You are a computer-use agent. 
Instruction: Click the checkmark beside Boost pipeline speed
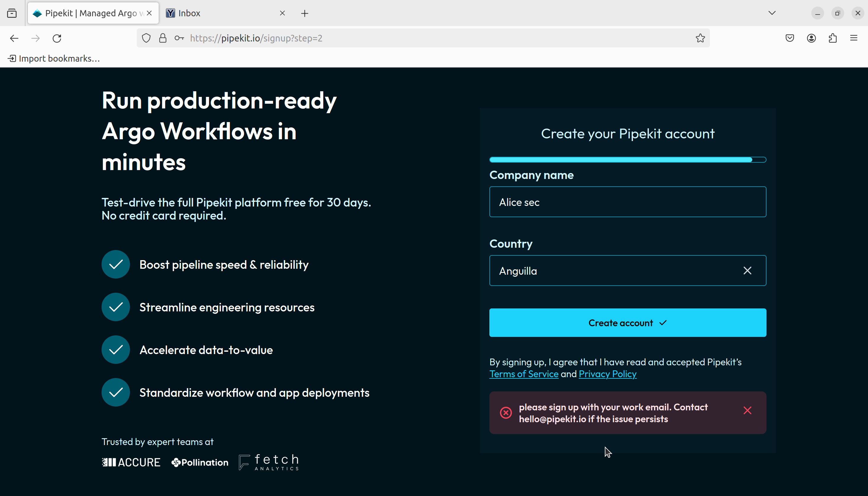[x=116, y=264]
